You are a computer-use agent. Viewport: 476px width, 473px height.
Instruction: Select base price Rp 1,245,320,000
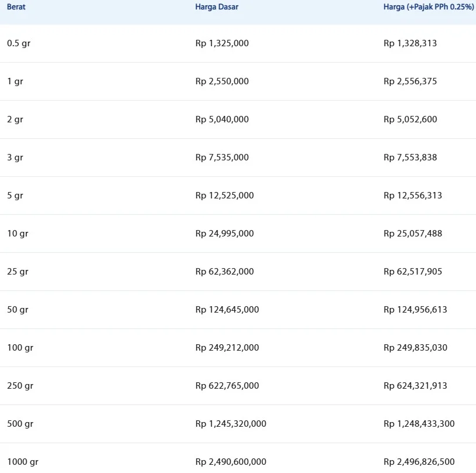(231, 424)
